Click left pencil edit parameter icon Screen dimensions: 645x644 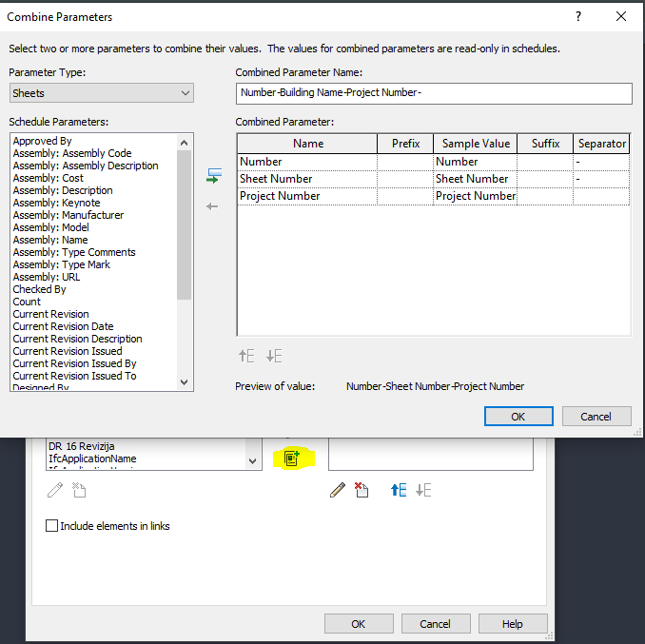pyautogui.click(x=55, y=490)
